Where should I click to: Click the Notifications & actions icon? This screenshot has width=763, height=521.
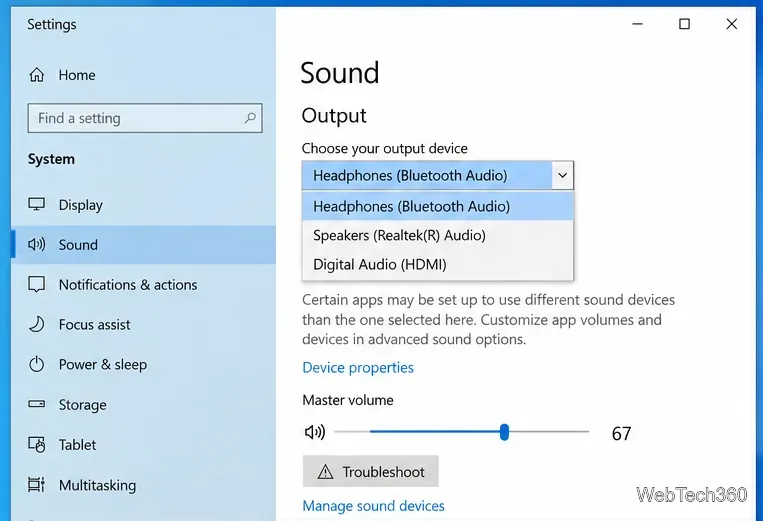36,284
